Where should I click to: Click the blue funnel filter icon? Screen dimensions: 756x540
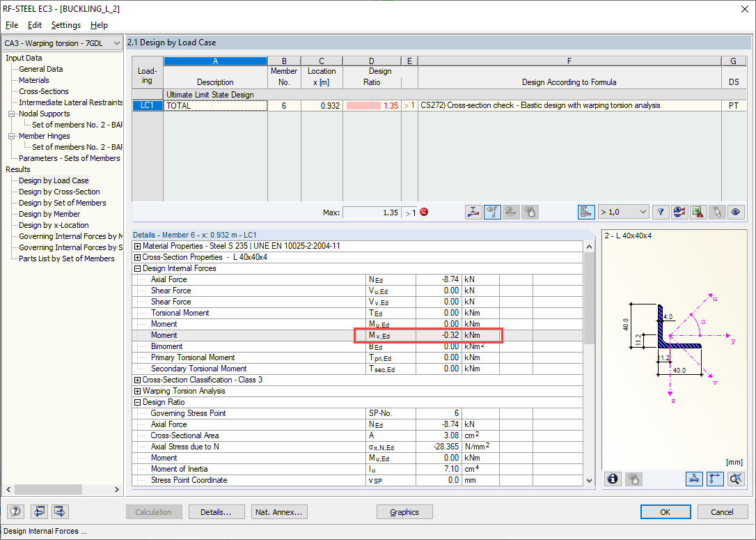tap(661, 212)
